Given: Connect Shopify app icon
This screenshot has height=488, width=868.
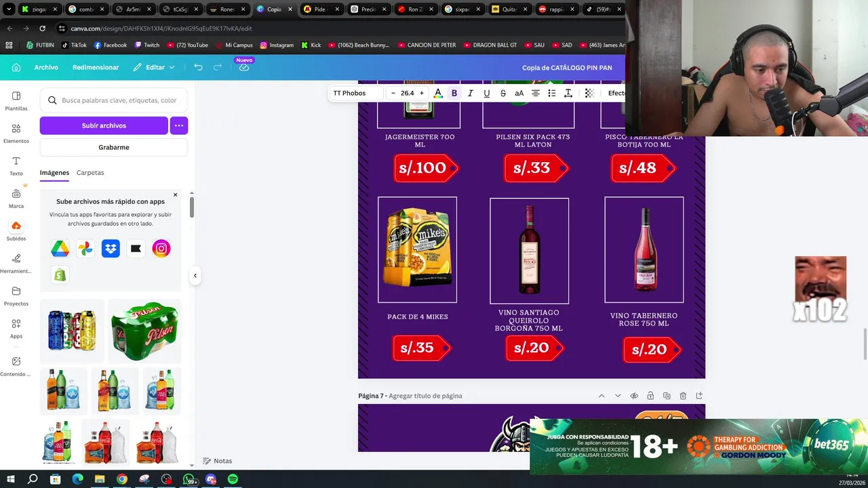Looking at the screenshot, I should (x=60, y=274).
